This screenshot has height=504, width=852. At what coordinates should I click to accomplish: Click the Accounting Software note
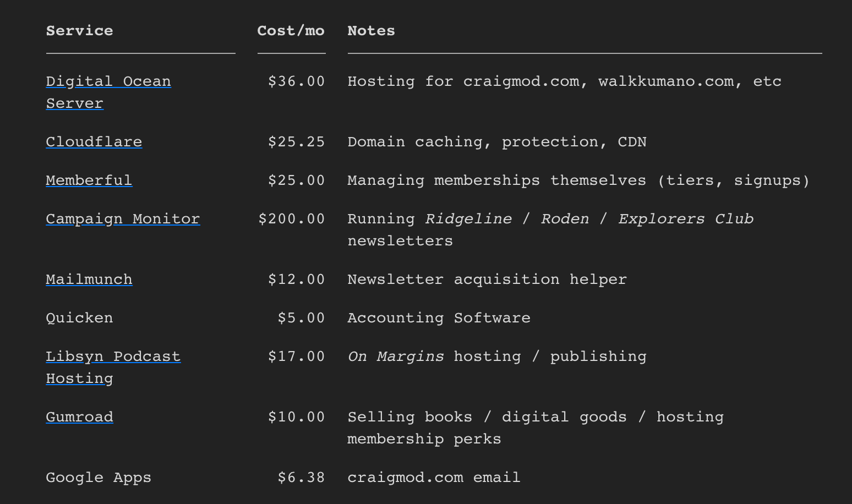(x=439, y=318)
